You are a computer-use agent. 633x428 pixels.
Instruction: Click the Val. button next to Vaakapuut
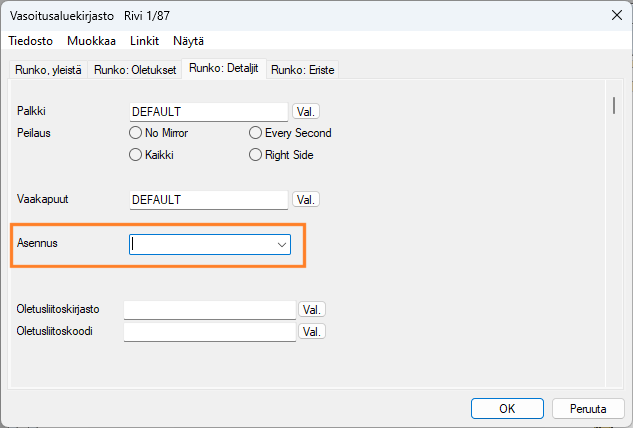pos(306,200)
